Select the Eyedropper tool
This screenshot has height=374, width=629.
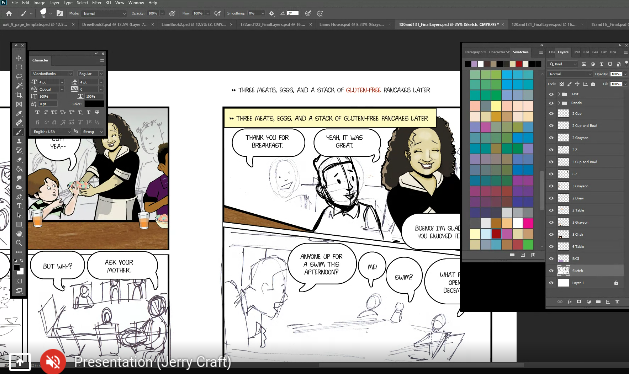pyautogui.click(x=19, y=114)
